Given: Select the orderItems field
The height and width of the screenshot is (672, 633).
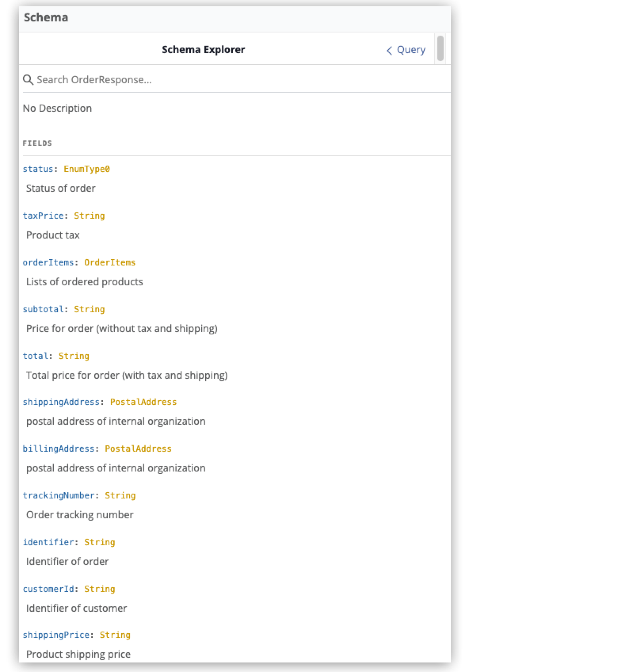Looking at the screenshot, I should click(48, 263).
